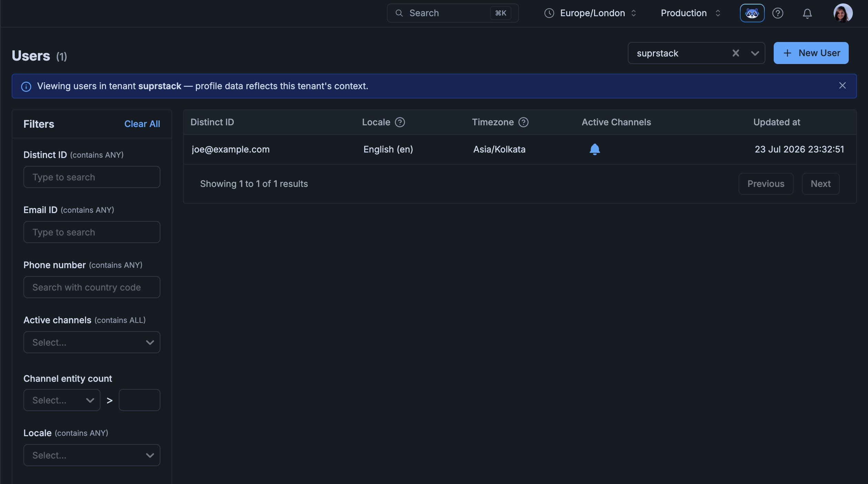Click the clock icon beside Europe/London
The width and height of the screenshot is (868, 484).
[549, 13]
